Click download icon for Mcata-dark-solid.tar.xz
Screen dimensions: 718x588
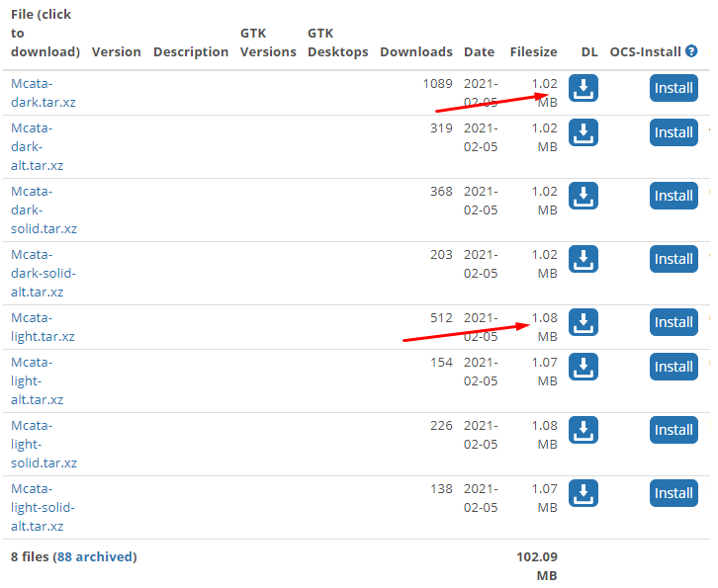(583, 196)
